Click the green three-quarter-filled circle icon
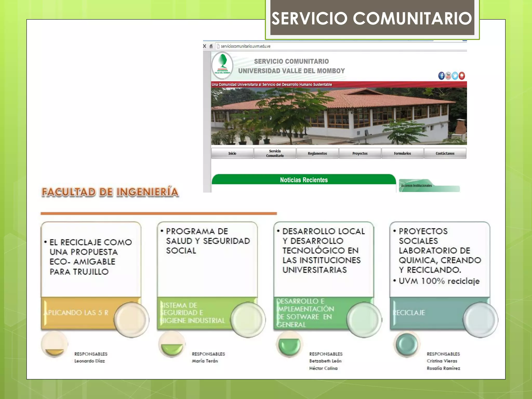 [x=289, y=345]
